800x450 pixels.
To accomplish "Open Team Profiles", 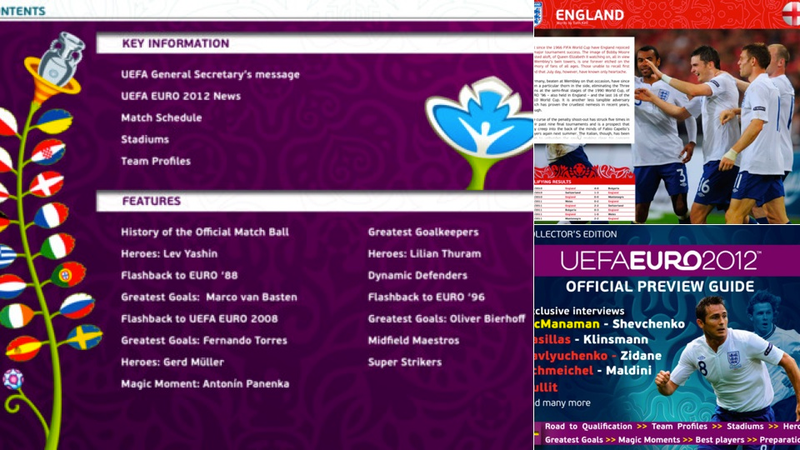I will 156,161.
